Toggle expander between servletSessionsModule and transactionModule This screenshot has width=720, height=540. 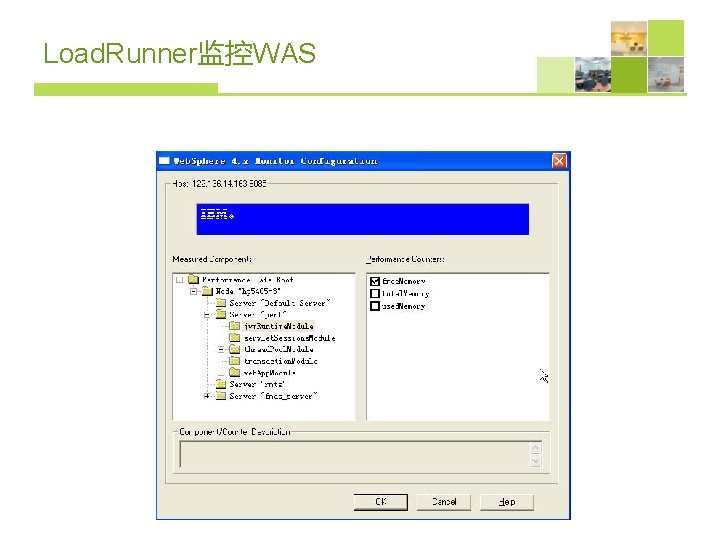[221, 349]
